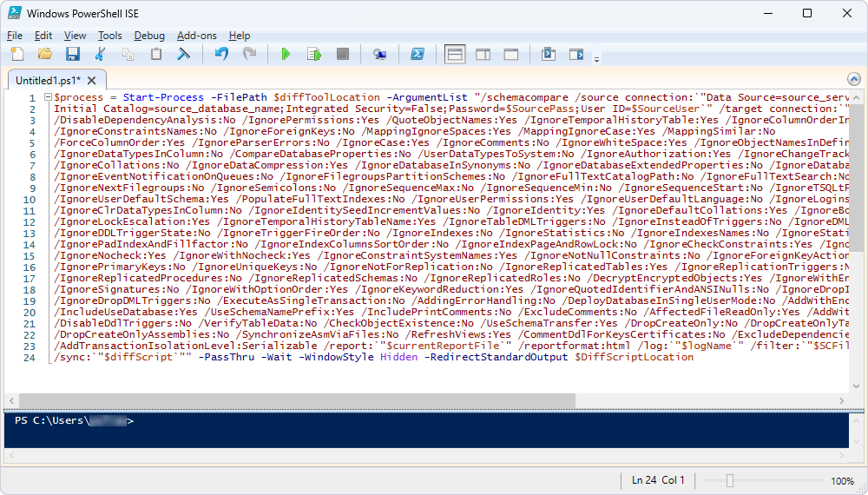Click the script editor down scroll arrow
This screenshot has width=868, height=495.
857,386
